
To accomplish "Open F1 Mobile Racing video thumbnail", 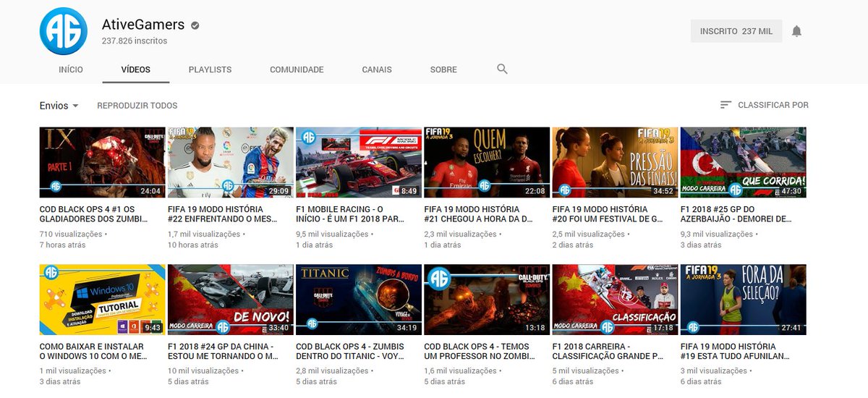I will (359, 162).
